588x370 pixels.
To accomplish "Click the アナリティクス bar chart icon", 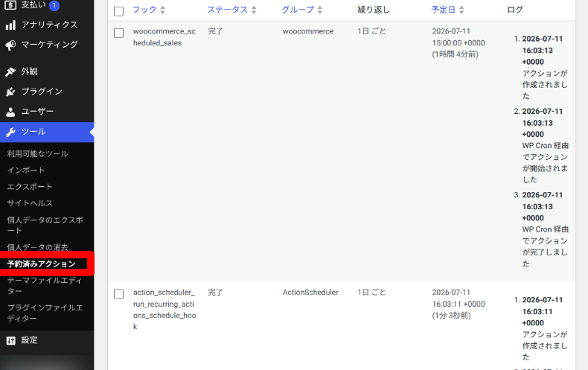I will tap(10, 25).
